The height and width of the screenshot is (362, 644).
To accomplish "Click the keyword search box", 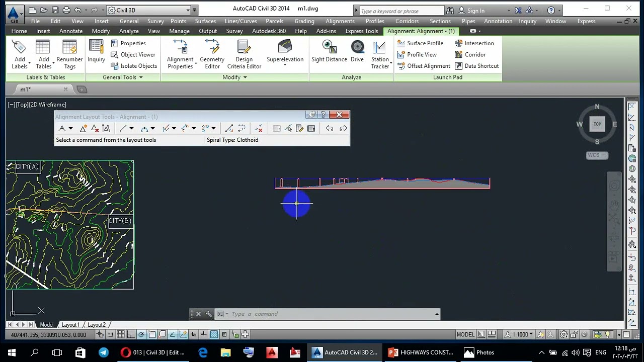I will coord(401,11).
